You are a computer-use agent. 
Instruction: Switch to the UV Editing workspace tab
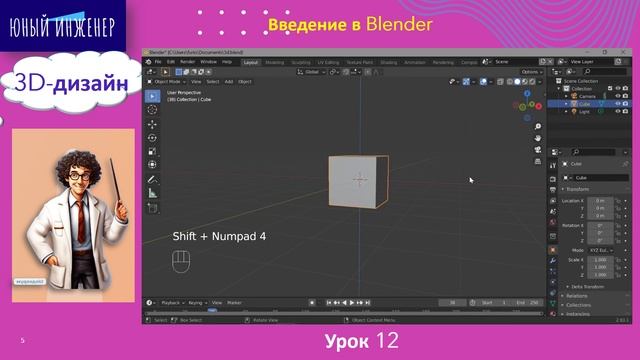click(329, 62)
